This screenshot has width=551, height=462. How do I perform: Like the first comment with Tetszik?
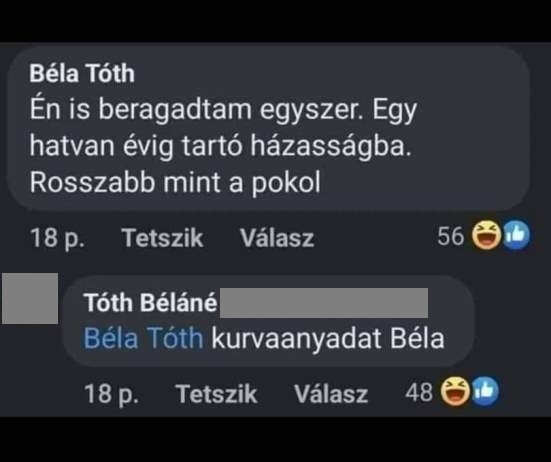[162, 238]
